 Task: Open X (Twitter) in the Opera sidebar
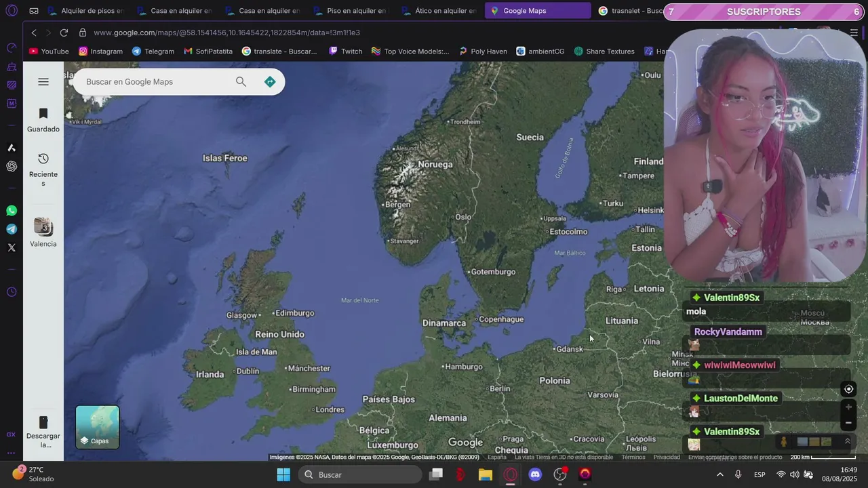12,247
